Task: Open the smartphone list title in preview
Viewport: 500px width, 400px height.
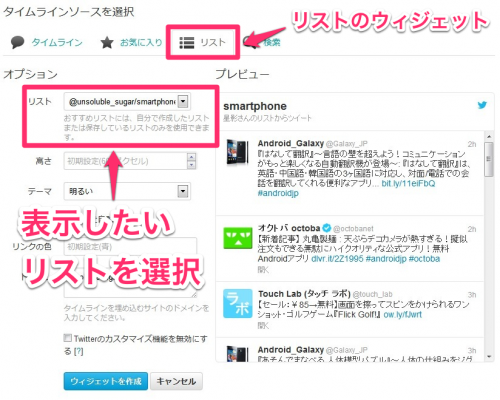Action: pos(255,106)
